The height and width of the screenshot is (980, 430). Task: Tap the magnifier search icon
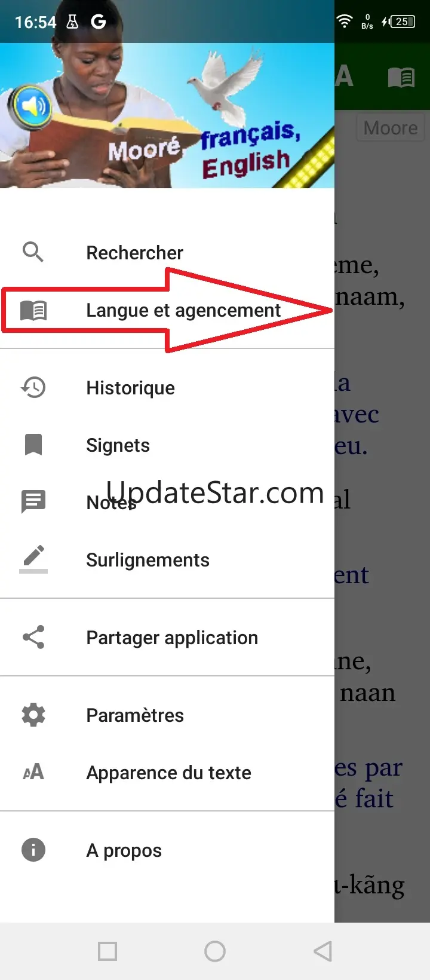pos(33,252)
